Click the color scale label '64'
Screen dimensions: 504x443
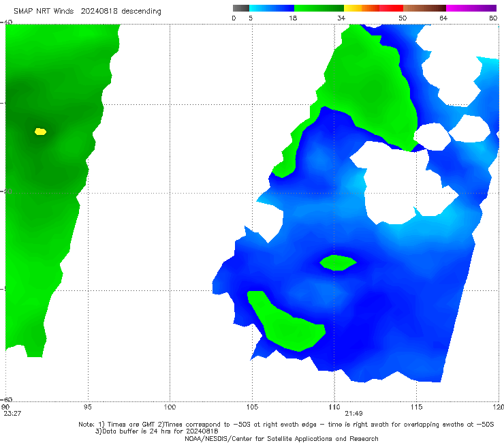(x=443, y=18)
